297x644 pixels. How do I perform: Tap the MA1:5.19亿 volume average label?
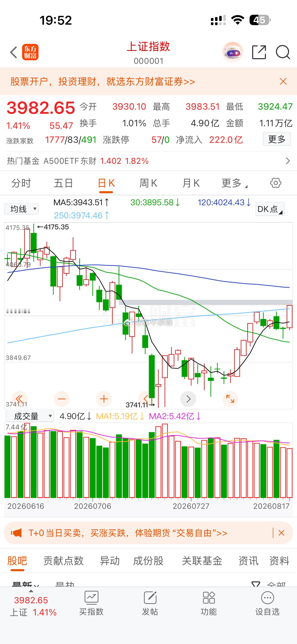(120, 416)
